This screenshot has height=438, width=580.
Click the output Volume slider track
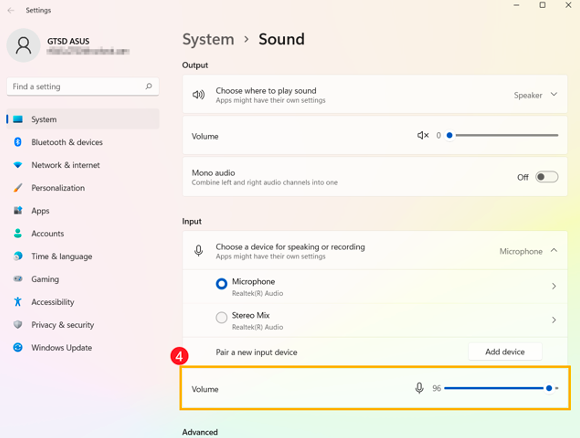[x=504, y=135]
